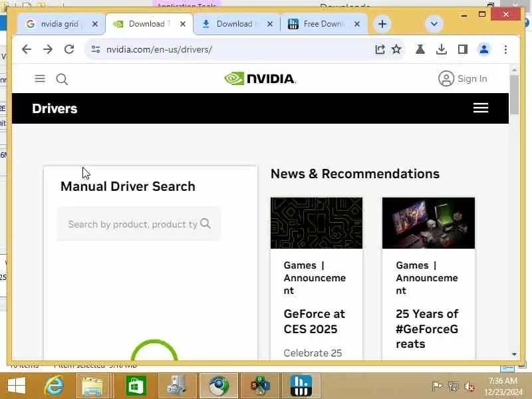Open File Explorer from taskbar

click(x=91, y=386)
